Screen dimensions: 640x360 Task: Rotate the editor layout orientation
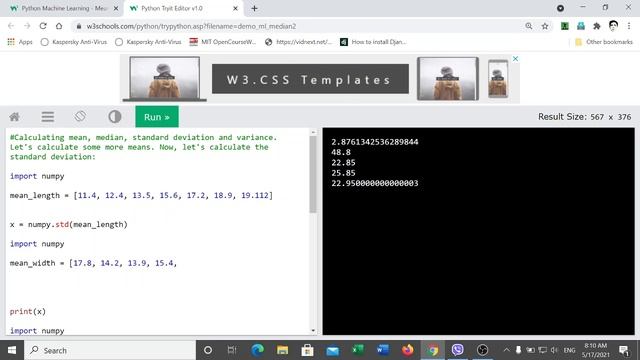pos(80,117)
